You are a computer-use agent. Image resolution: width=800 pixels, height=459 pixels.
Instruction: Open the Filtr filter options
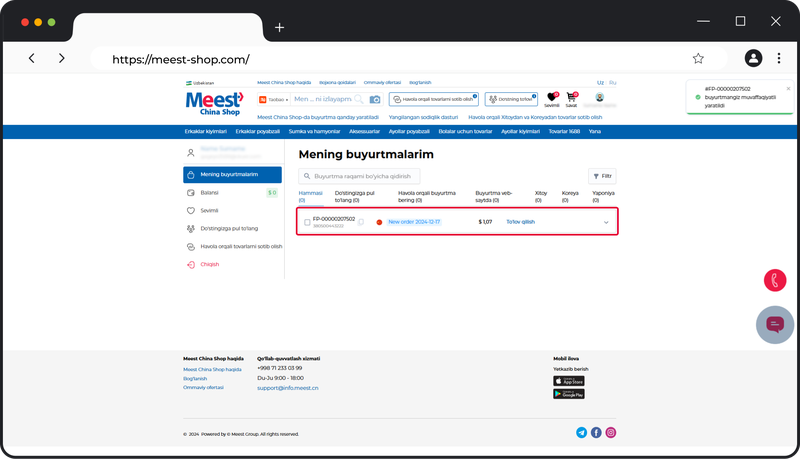pos(602,175)
